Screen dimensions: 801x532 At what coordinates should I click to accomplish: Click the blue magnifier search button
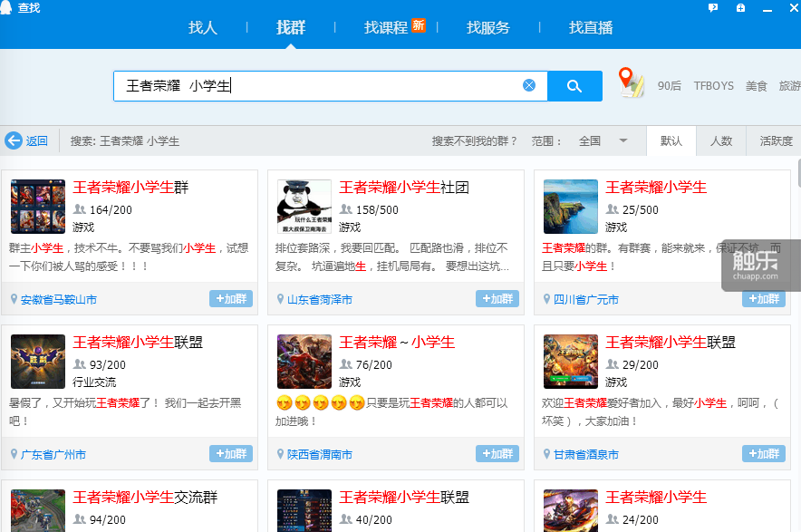pos(574,86)
